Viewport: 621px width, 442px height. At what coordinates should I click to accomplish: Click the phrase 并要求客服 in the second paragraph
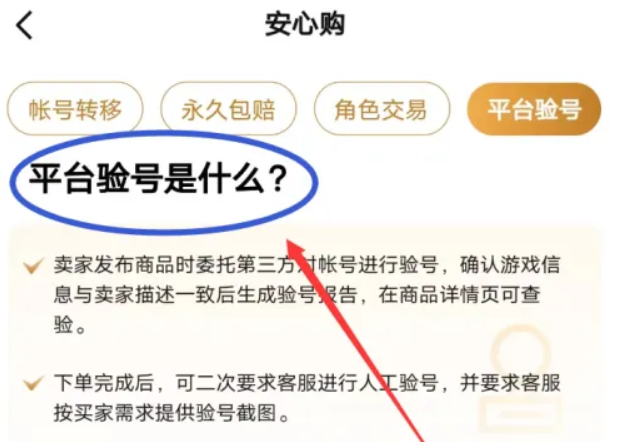(x=510, y=383)
